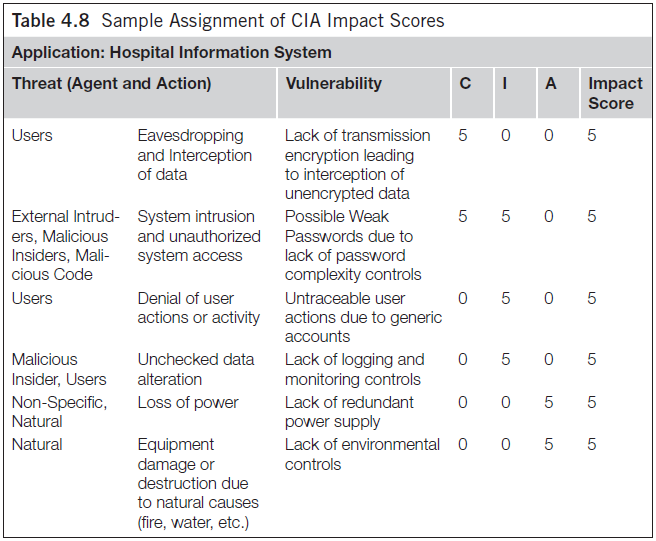Click the Loss of power cell

pyautogui.click(x=188, y=402)
